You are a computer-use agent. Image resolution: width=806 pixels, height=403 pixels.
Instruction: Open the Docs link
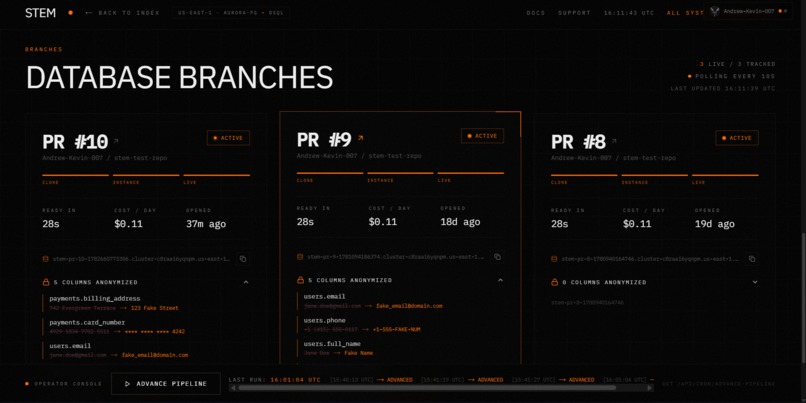(x=536, y=13)
